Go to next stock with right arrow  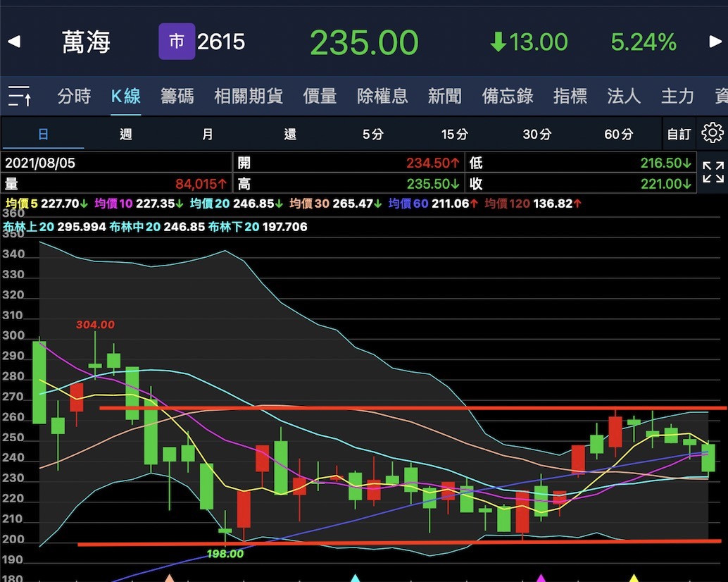[x=715, y=42]
